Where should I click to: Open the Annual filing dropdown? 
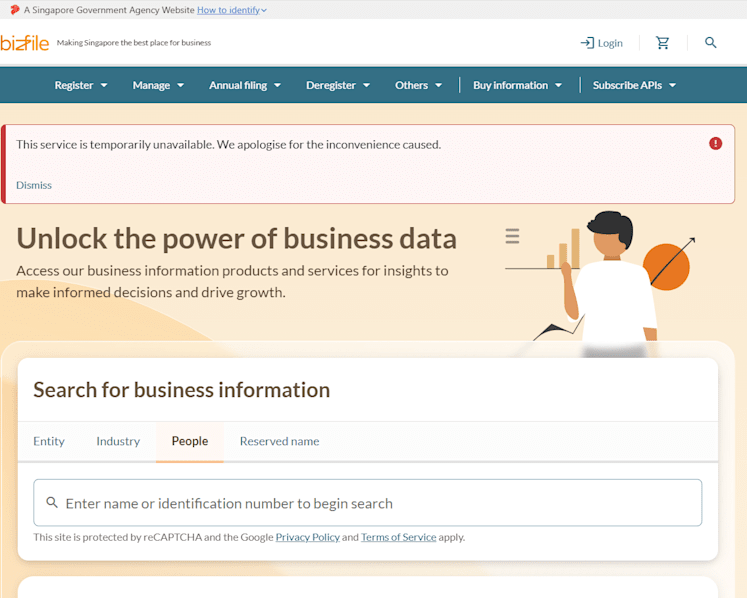pos(245,85)
